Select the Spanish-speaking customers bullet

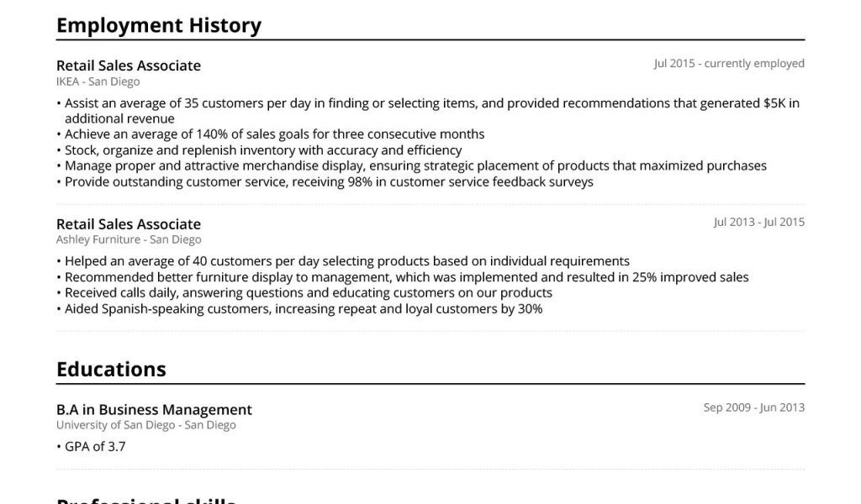(304, 309)
